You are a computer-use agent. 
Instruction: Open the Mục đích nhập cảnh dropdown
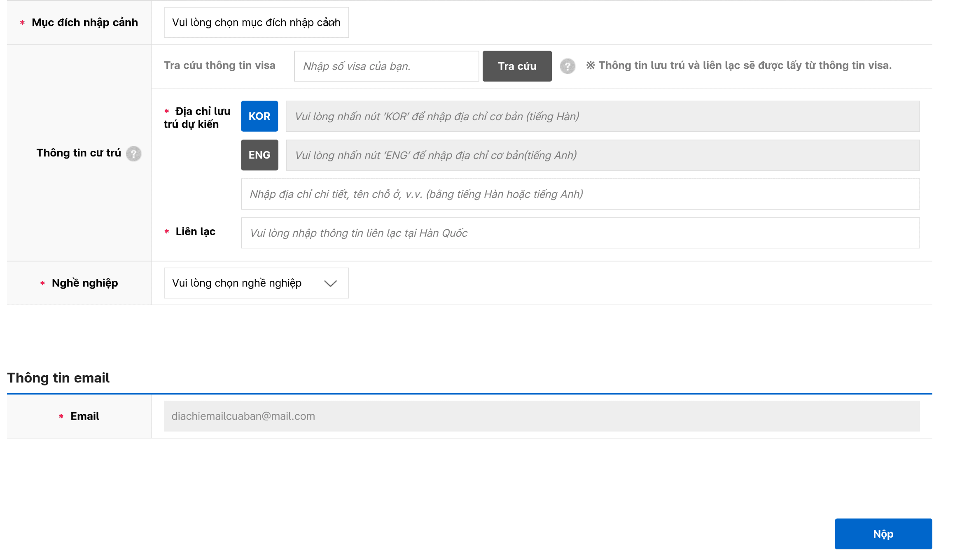[256, 23]
